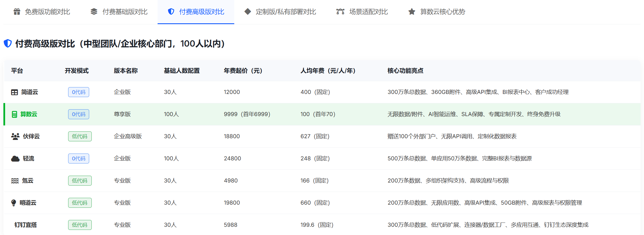Click the 0代码 tag in 简道云 row
The height and width of the screenshot is (235, 644).
79,92
